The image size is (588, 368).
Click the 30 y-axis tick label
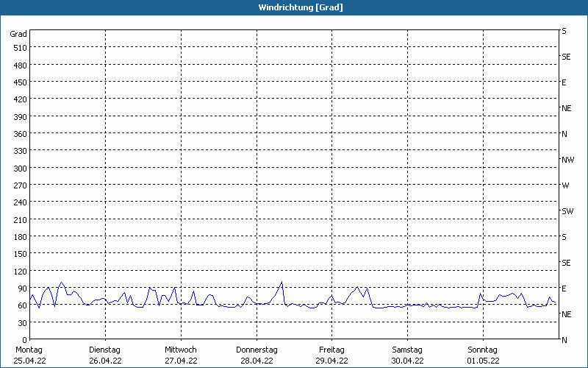pyautogui.click(x=23, y=323)
